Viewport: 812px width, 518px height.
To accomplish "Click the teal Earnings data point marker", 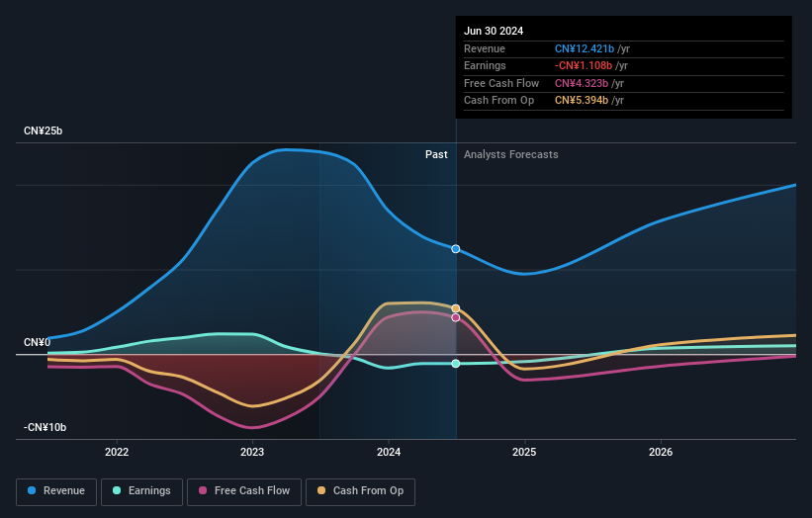I will click(456, 364).
